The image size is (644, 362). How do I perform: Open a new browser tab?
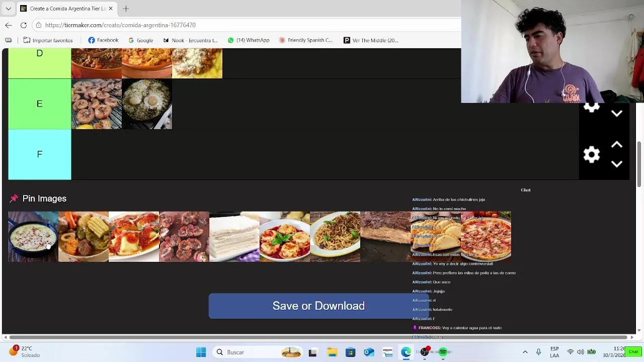point(126,9)
